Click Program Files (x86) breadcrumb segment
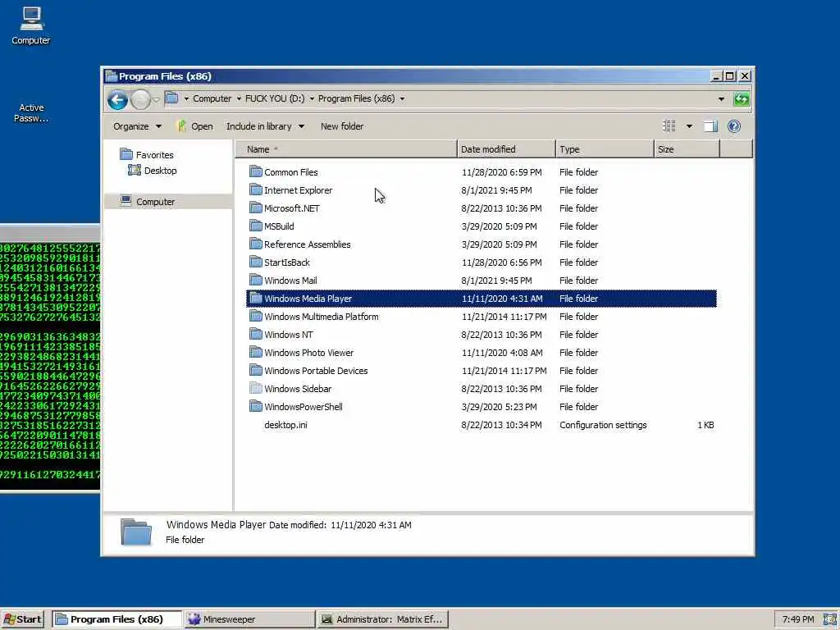 click(356, 98)
